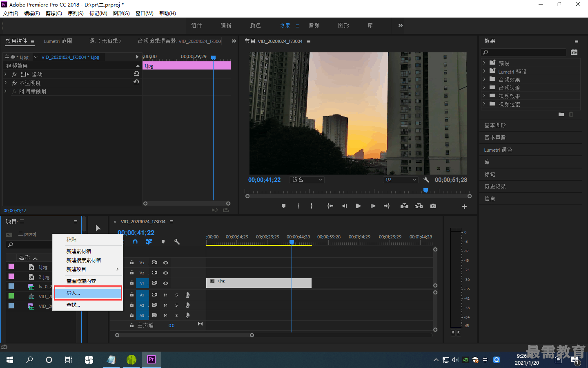
Task: Expand the 运动 effect properties
Action: coord(6,74)
